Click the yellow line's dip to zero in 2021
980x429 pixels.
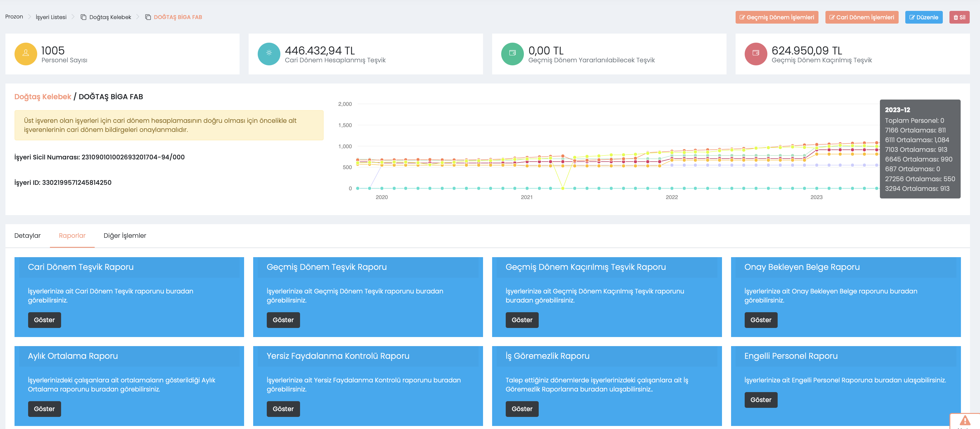[563, 188]
